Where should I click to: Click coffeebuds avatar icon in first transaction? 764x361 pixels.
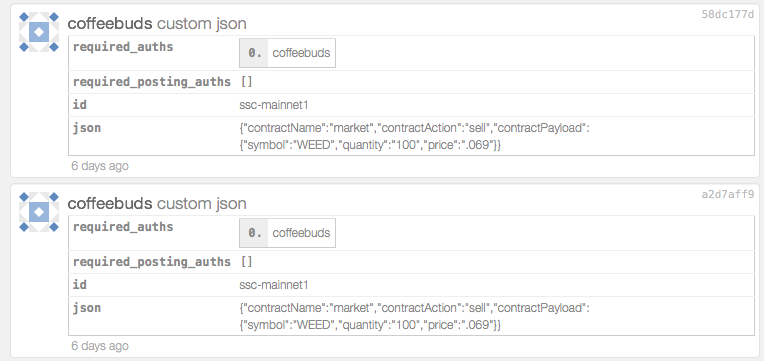pyautogui.click(x=39, y=32)
